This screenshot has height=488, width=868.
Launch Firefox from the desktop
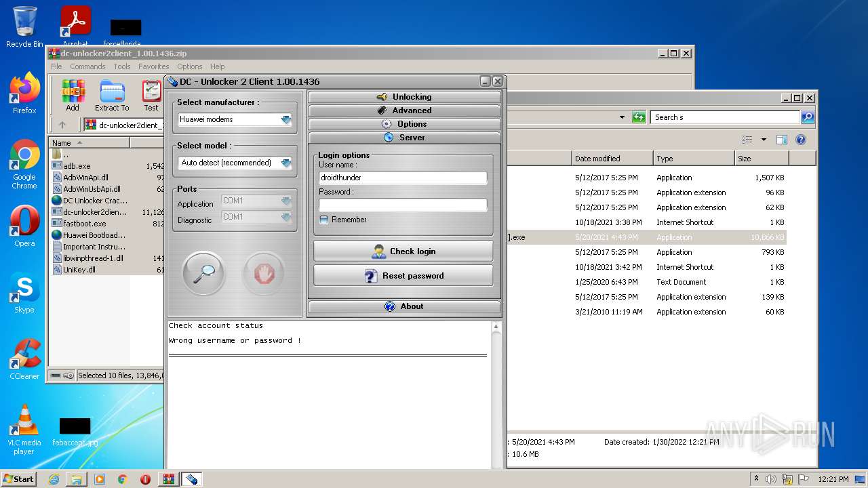[24, 94]
